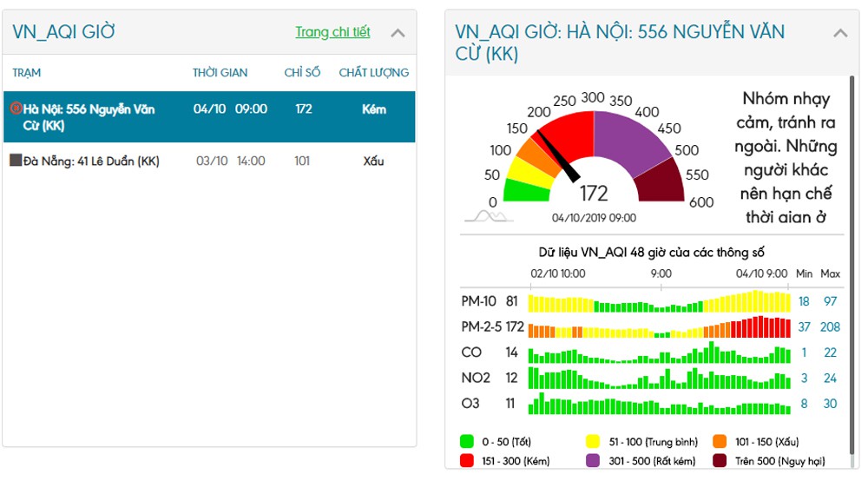This screenshot has width=868, height=481.
Task: Click the red circle icon beside Hà Nội
Action: pos(16,108)
